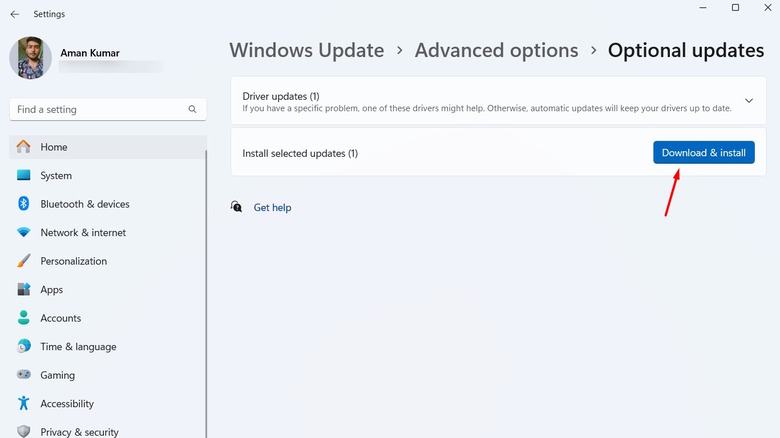Click the Find a setting search box
780x438 pixels.
(x=98, y=109)
